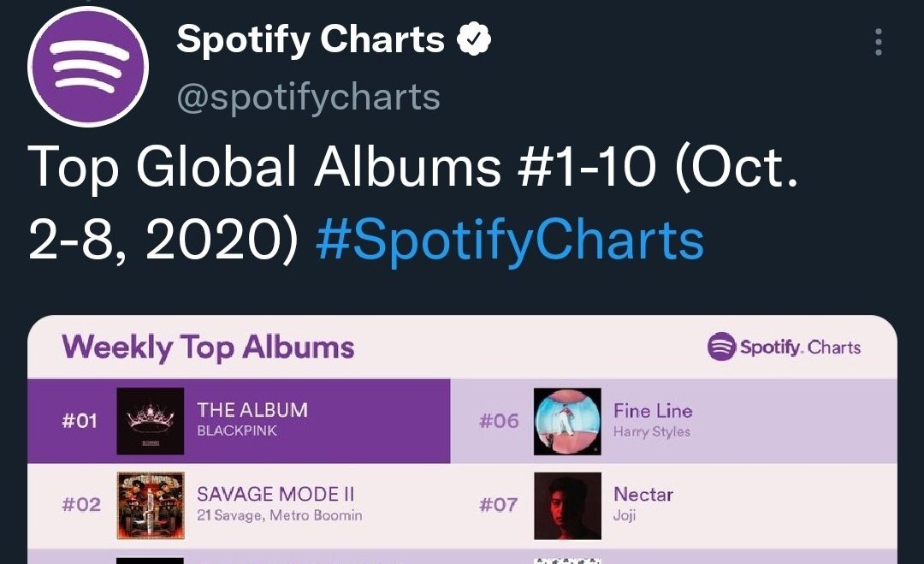Click the BLACKPINK artist name
The image size is (924, 564).
237,430
